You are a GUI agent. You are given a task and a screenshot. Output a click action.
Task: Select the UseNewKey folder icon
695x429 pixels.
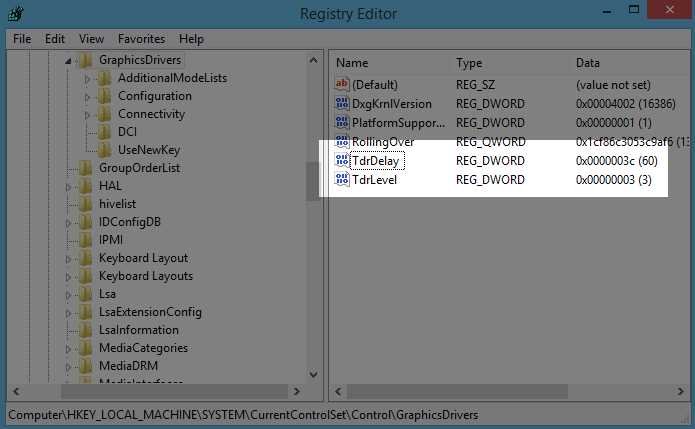(105, 150)
